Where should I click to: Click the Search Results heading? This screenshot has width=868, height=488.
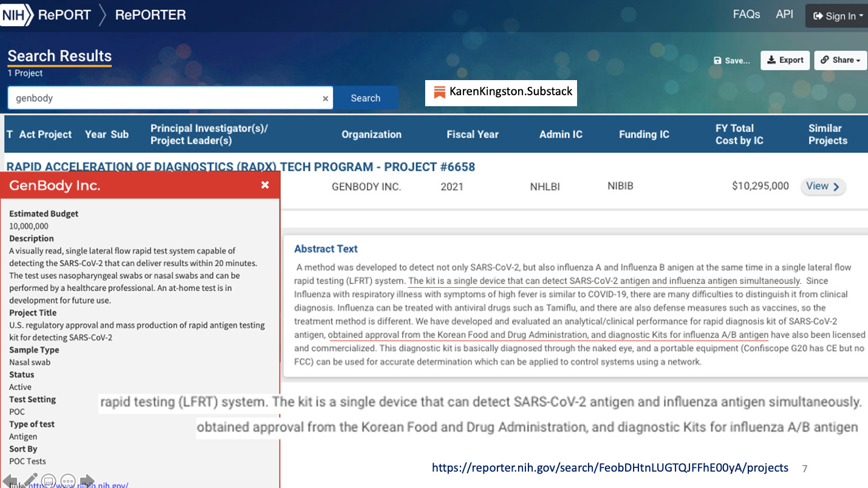(60, 56)
